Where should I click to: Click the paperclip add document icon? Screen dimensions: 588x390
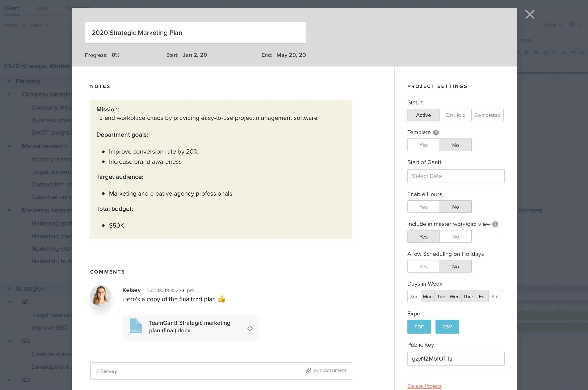pos(308,371)
